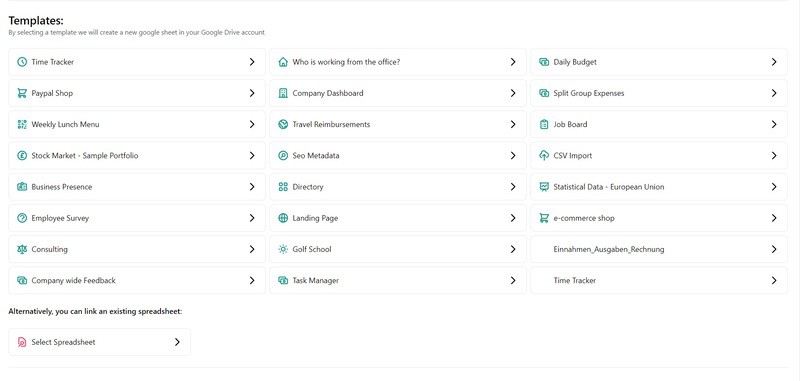Click the magnifier icon for Seo Metadata

point(283,156)
